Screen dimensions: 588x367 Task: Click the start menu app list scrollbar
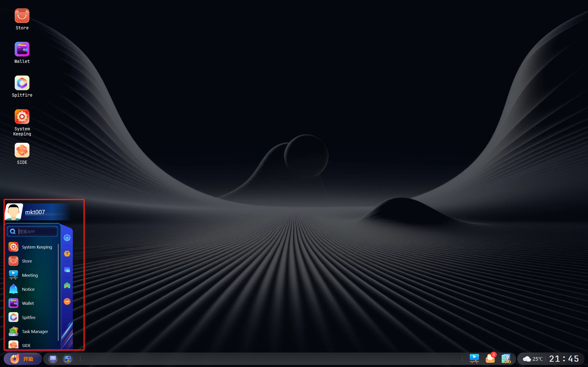tap(58, 292)
